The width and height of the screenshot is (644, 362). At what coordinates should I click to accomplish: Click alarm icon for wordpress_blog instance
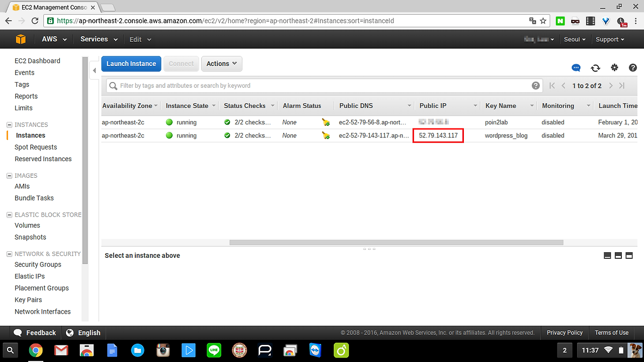click(x=326, y=135)
